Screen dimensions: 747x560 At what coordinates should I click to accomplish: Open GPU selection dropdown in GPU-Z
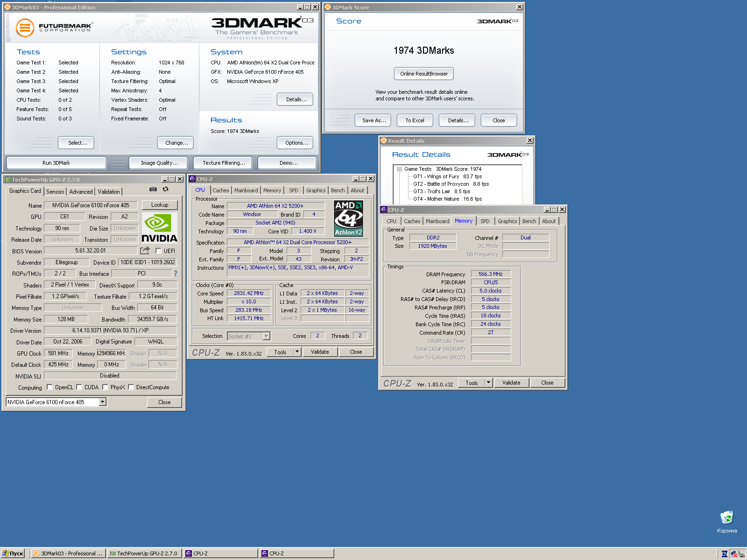pos(103,402)
